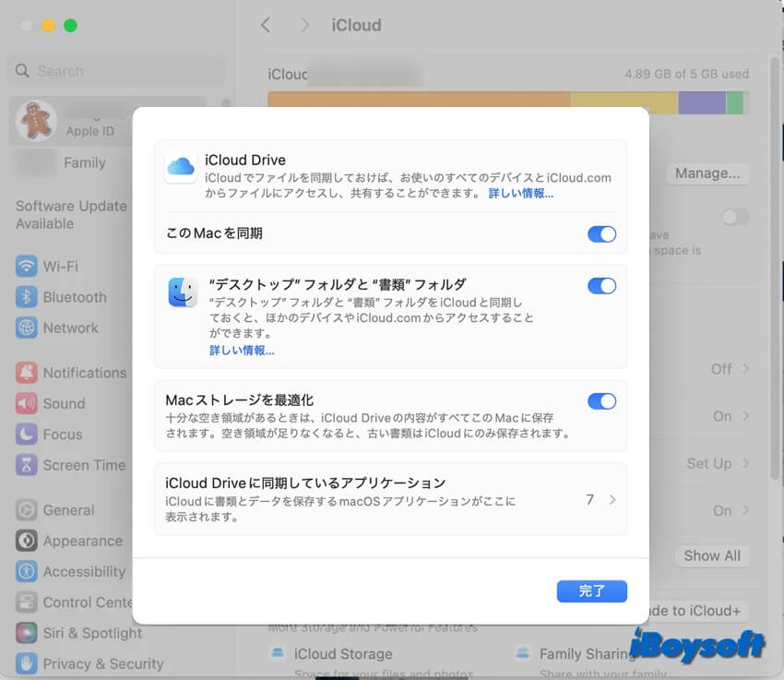Toggle the dimmed switch below Manage
This screenshot has height=680, width=784.
tap(735, 217)
